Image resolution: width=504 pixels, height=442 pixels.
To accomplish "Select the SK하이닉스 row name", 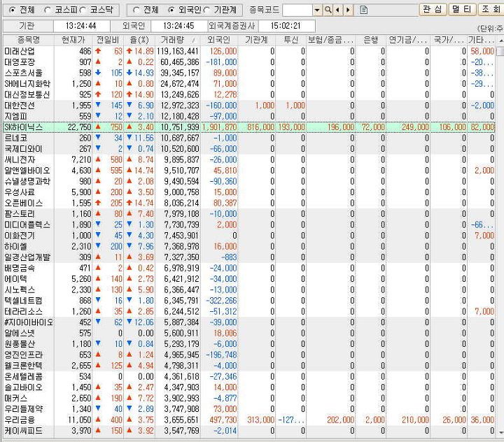I will click(x=23, y=127).
